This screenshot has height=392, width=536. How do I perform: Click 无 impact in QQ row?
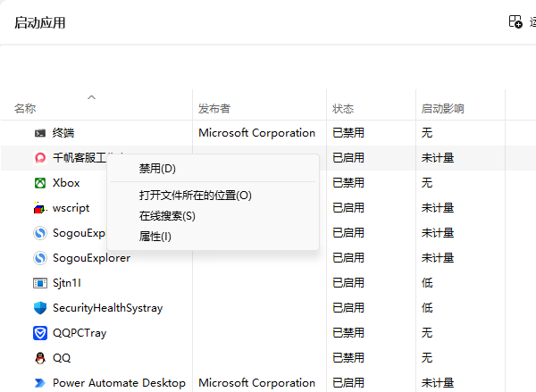click(427, 358)
